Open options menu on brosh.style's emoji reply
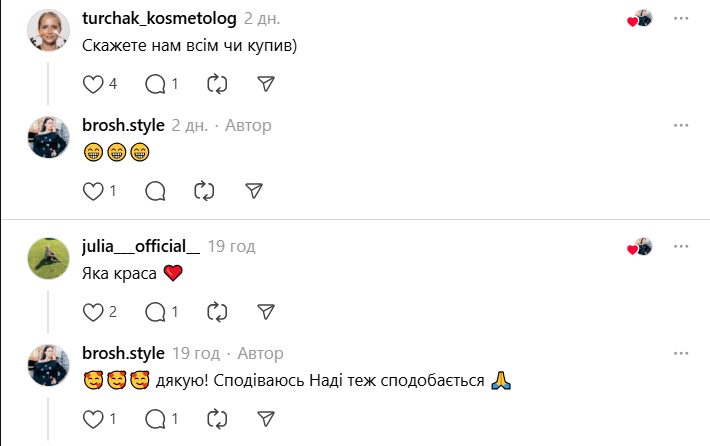Image resolution: width=710 pixels, height=446 pixels. [681, 125]
